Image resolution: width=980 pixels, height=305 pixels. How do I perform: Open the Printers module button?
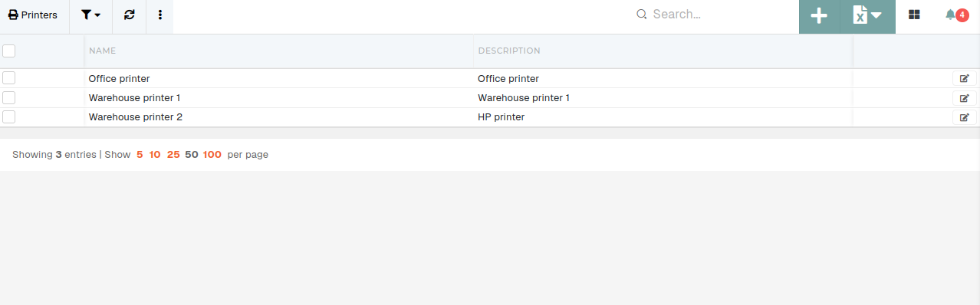[34, 15]
